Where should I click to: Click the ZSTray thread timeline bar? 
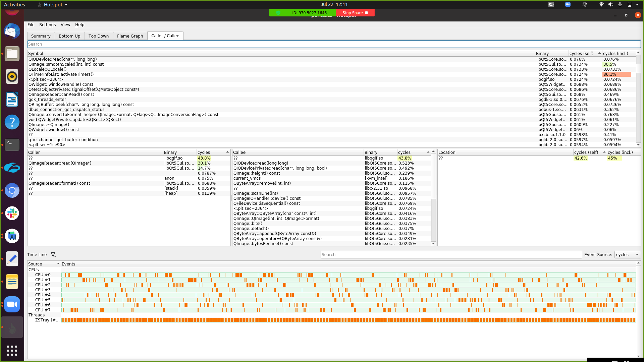coord(348,320)
